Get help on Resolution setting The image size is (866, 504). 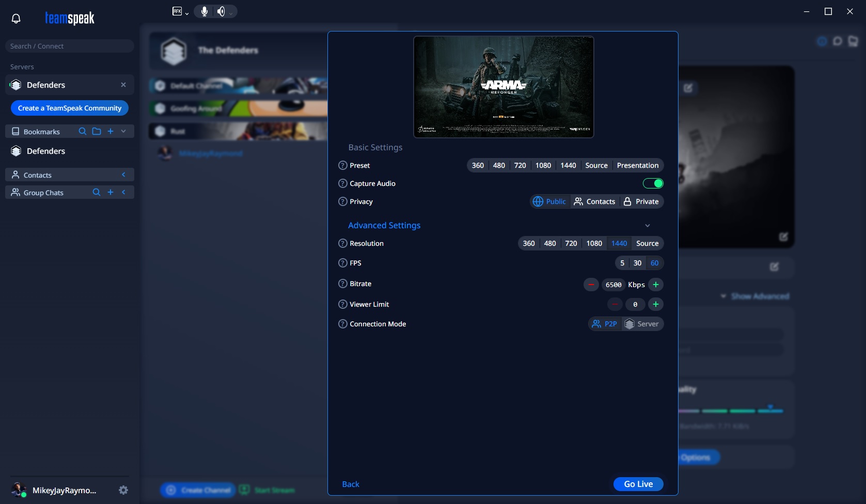342,243
